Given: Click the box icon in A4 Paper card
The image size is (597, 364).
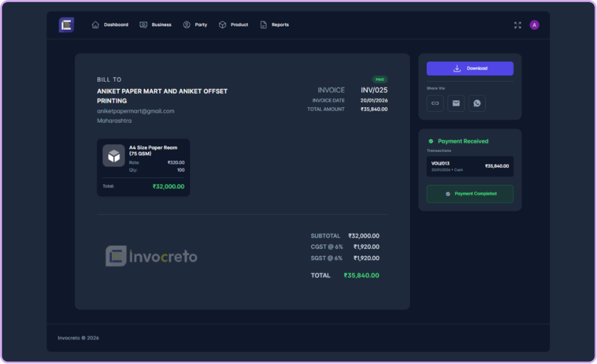Looking at the screenshot, I should 114,156.
